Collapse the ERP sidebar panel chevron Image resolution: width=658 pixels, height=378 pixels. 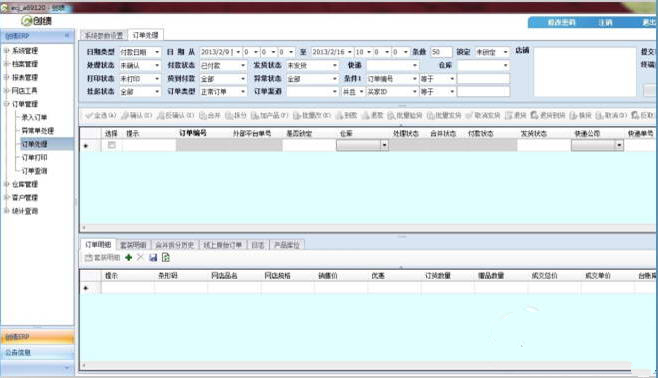(x=67, y=36)
